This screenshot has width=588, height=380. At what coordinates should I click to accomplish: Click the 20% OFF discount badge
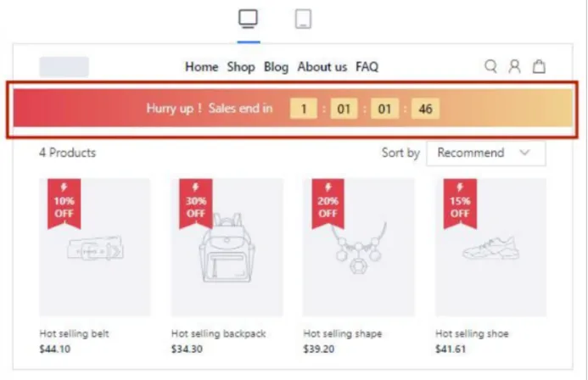point(328,204)
